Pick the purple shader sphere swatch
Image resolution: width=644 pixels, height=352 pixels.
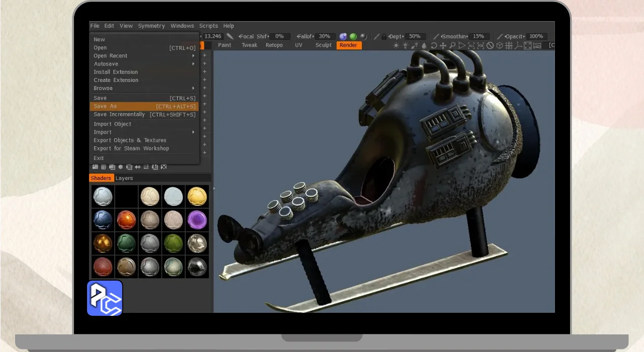(197, 220)
